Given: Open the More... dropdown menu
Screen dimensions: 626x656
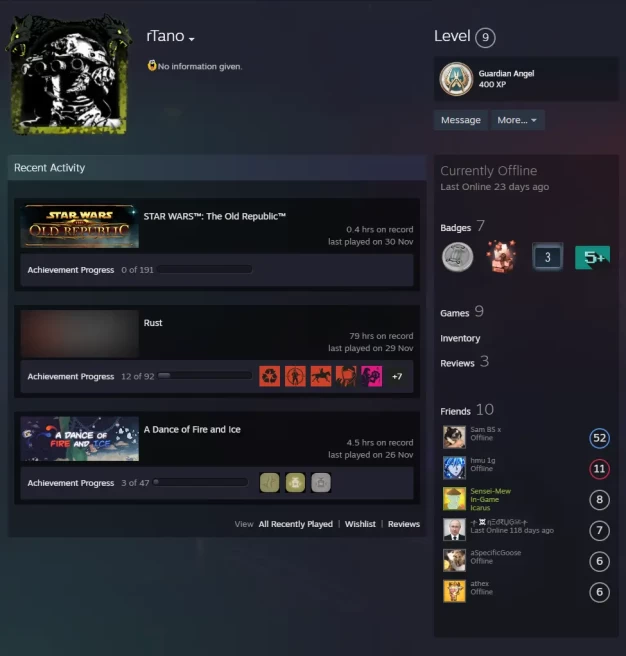Looking at the screenshot, I should coord(517,120).
